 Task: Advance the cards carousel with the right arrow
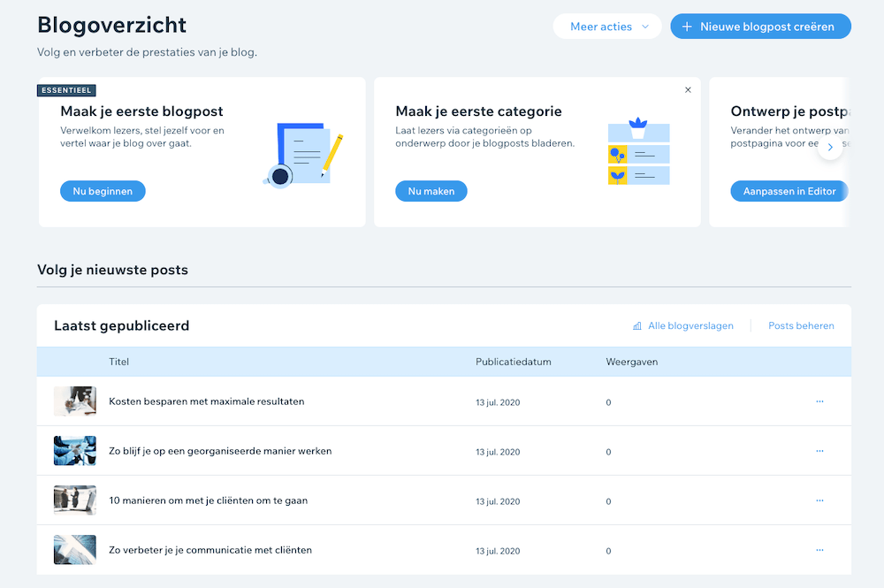tap(829, 147)
